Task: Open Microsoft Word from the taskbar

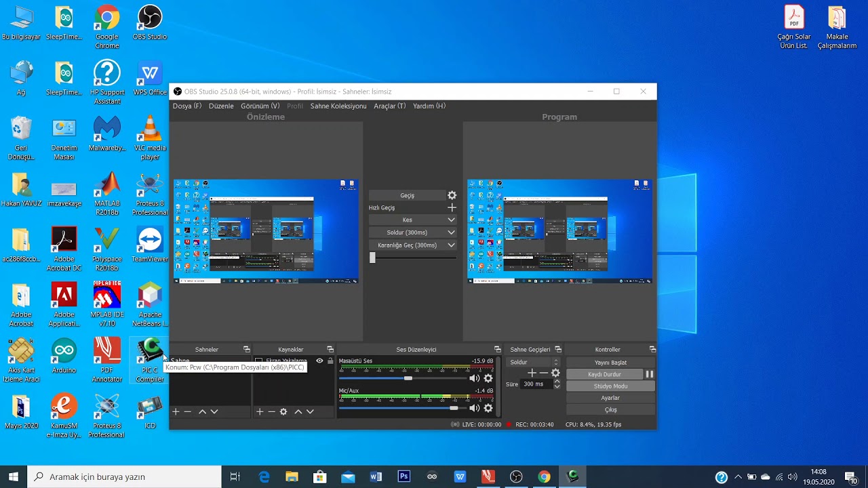Action: (376, 476)
